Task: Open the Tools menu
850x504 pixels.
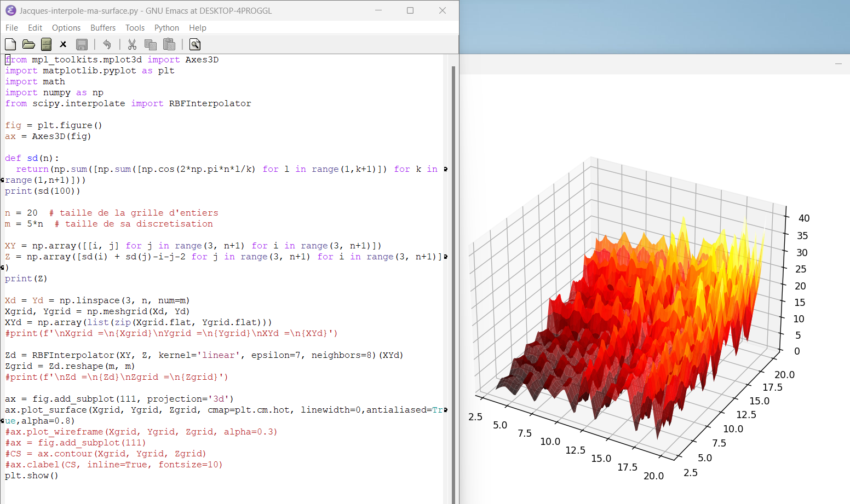Action: (135, 28)
